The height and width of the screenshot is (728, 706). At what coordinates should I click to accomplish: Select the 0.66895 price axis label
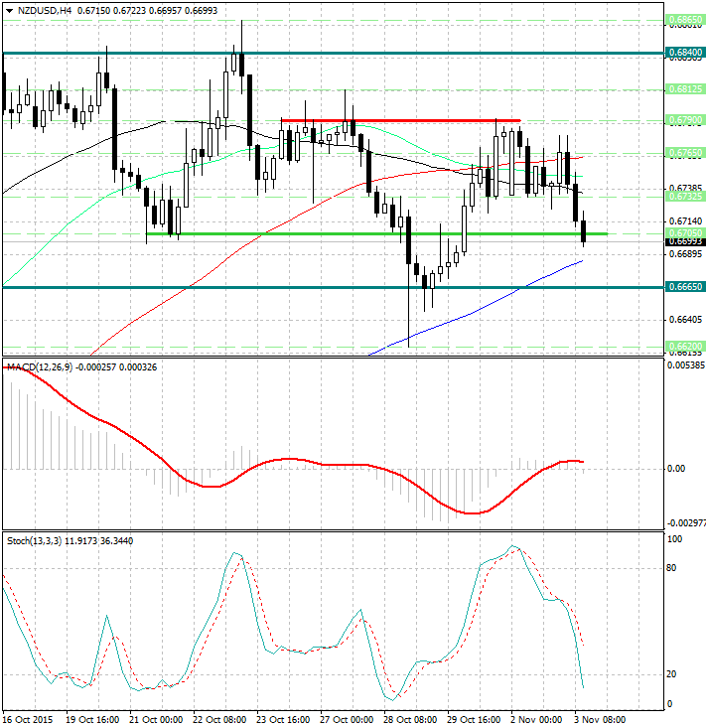(685, 254)
